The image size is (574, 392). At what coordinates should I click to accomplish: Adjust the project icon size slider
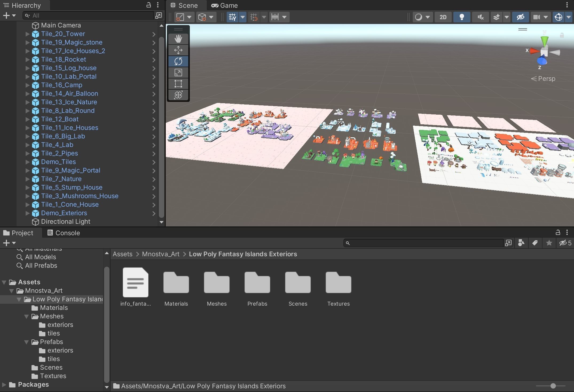coord(553,386)
